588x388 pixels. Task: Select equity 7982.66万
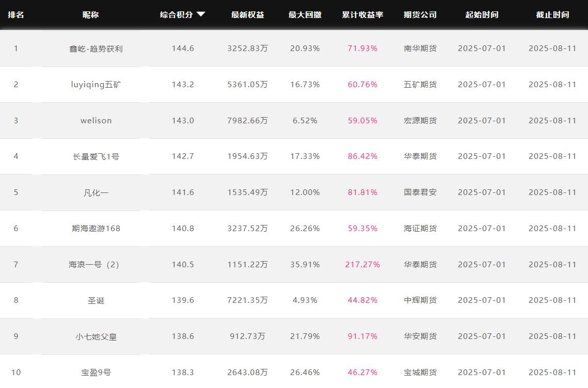tap(247, 120)
